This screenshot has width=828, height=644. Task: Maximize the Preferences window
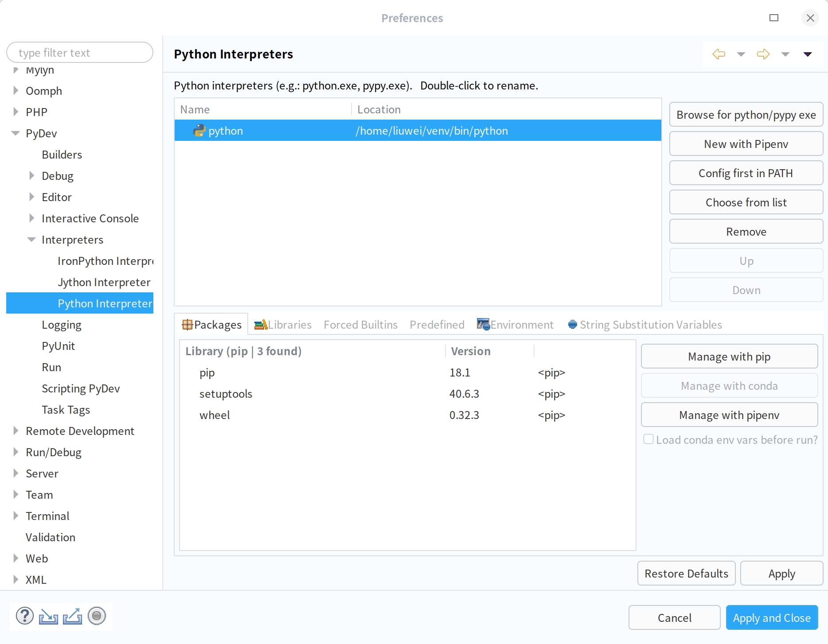click(774, 18)
